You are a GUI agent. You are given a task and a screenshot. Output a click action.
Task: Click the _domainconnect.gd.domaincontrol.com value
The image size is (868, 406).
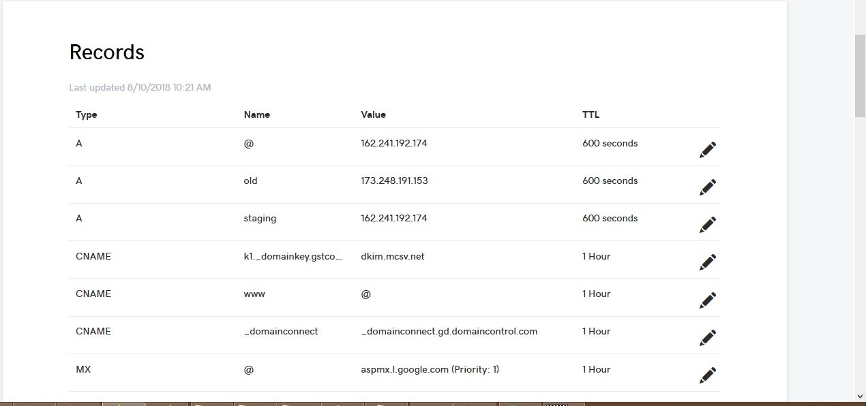click(x=449, y=331)
